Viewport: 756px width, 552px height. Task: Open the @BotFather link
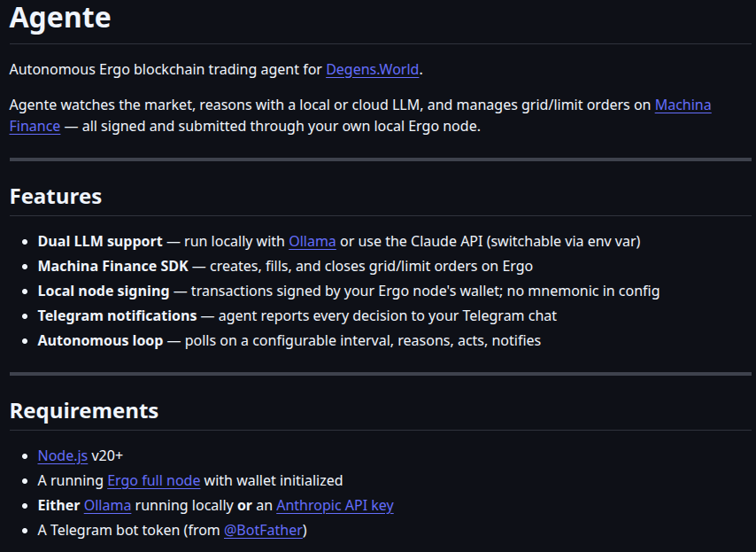click(x=263, y=530)
